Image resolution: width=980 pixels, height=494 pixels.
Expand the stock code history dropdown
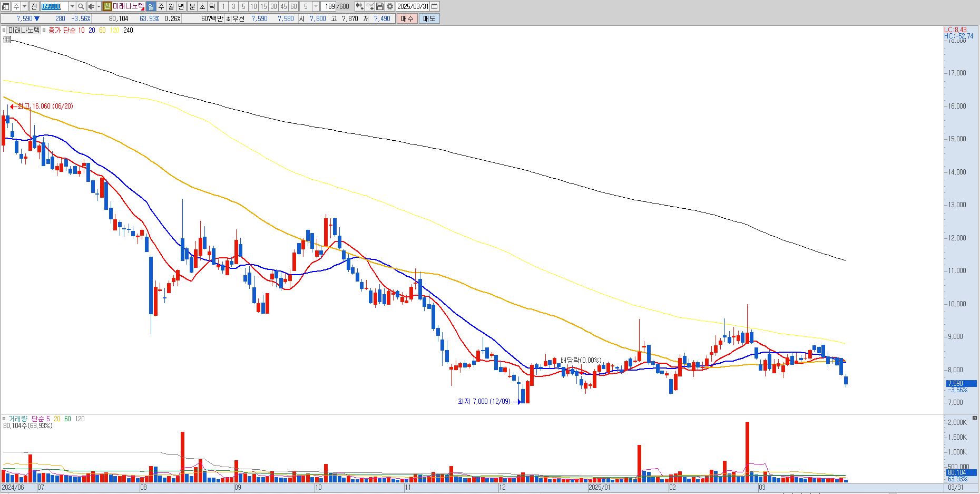click(x=72, y=6)
